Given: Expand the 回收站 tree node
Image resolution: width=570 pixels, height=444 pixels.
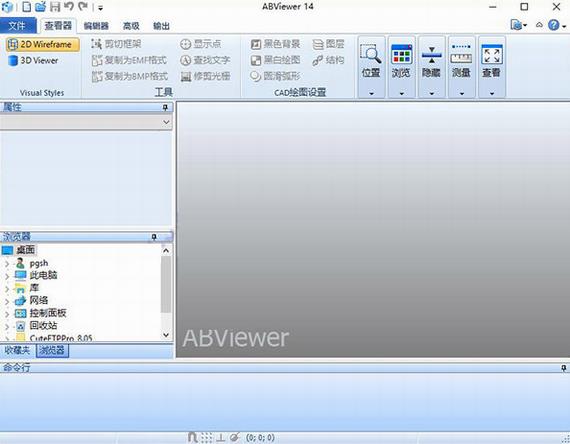Looking at the screenshot, I should point(7,327).
